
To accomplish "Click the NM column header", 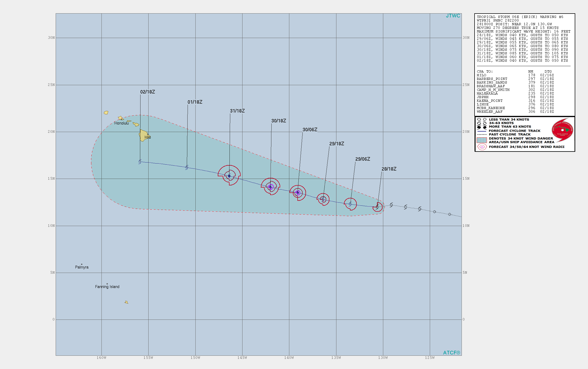I will 531,72.
